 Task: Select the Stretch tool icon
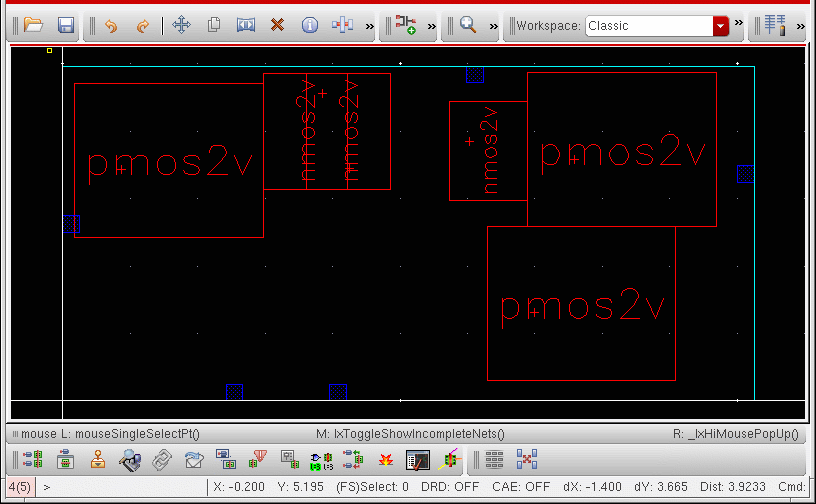tap(246, 25)
